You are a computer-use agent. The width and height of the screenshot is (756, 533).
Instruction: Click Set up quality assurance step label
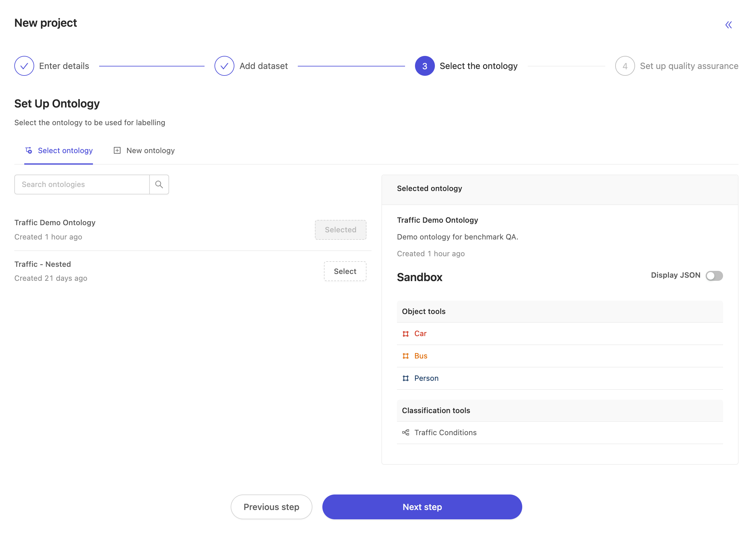pyautogui.click(x=689, y=66)
